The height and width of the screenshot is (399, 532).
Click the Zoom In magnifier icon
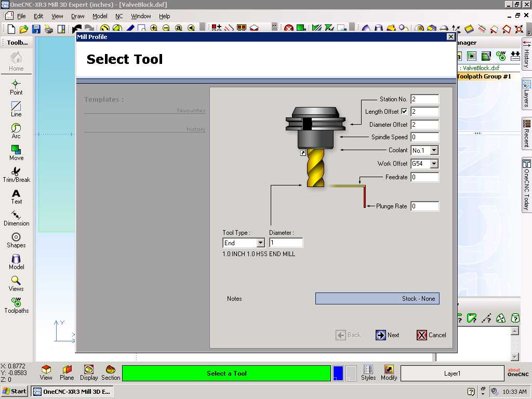(x=154, y=28)
